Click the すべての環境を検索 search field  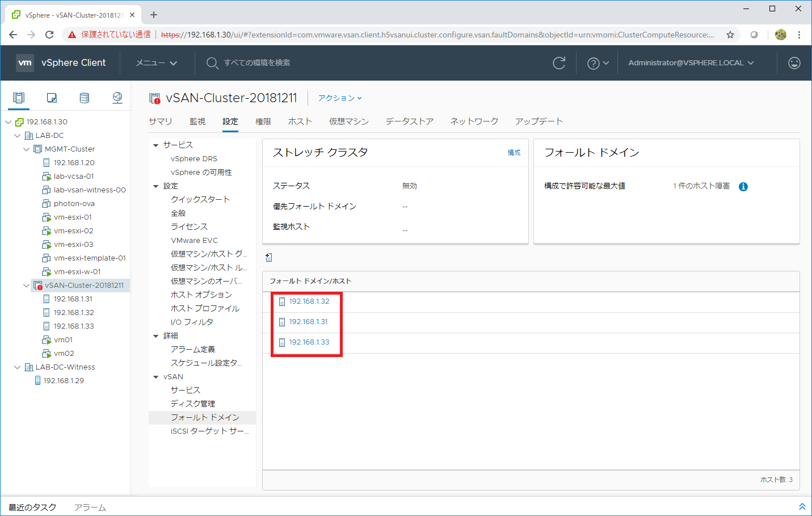click(x=257, y=63)
